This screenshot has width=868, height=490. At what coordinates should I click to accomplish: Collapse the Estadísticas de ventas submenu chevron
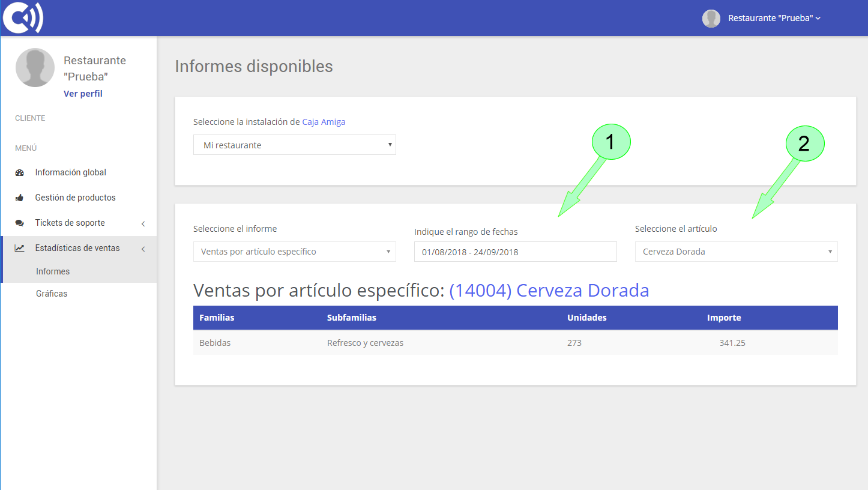pos(143,247)
